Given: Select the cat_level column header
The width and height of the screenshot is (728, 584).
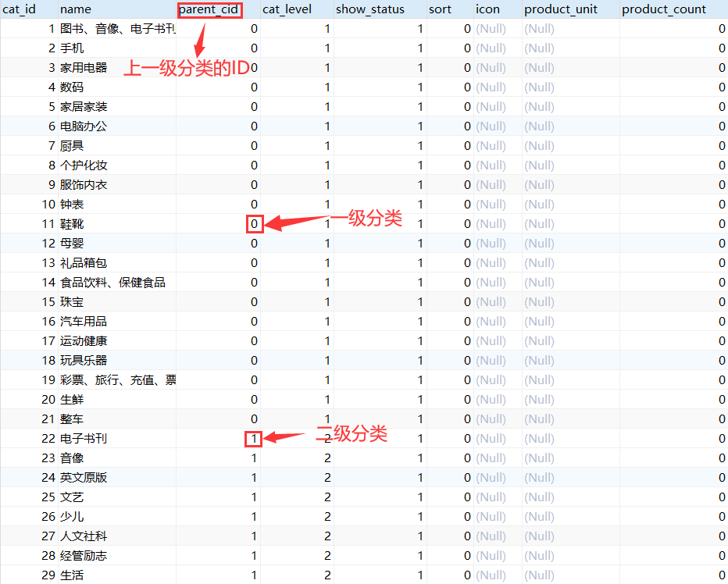Looking at the screenshot, I should [287, 9].
